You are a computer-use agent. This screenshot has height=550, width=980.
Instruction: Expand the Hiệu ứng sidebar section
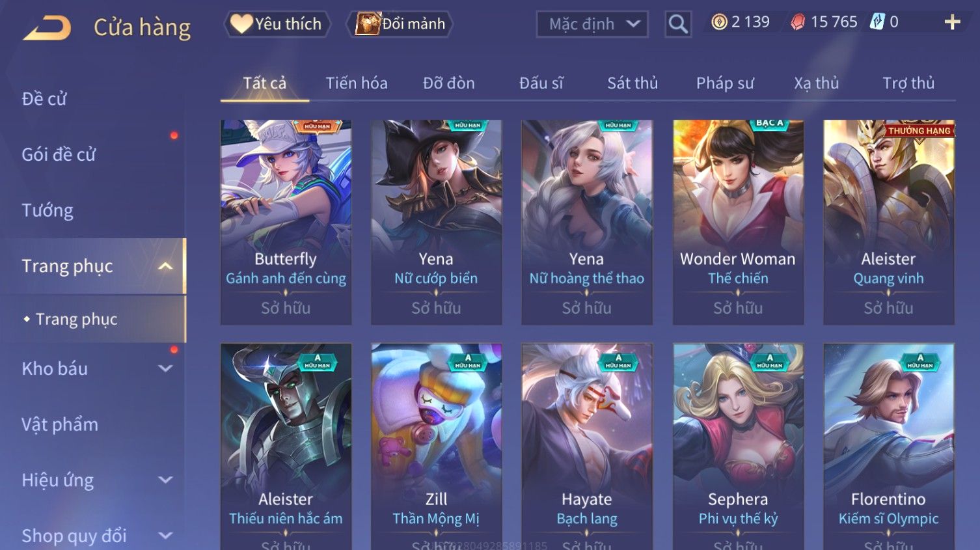[165, 480]
